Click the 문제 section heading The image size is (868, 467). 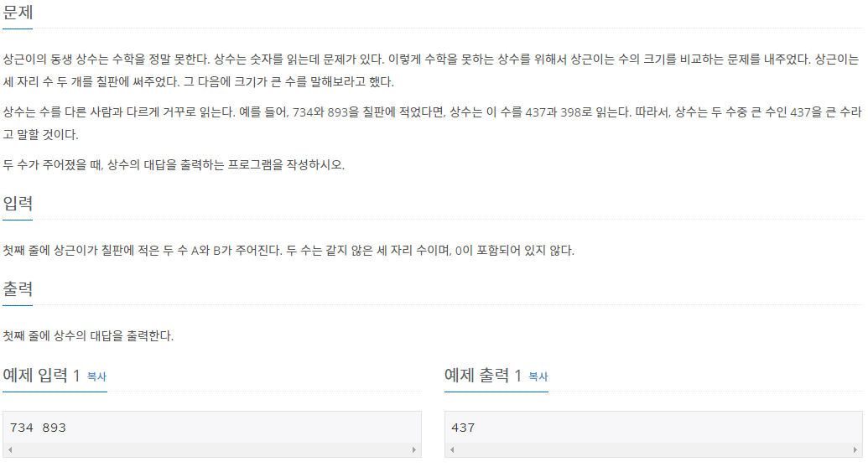(x=18, y=13)
